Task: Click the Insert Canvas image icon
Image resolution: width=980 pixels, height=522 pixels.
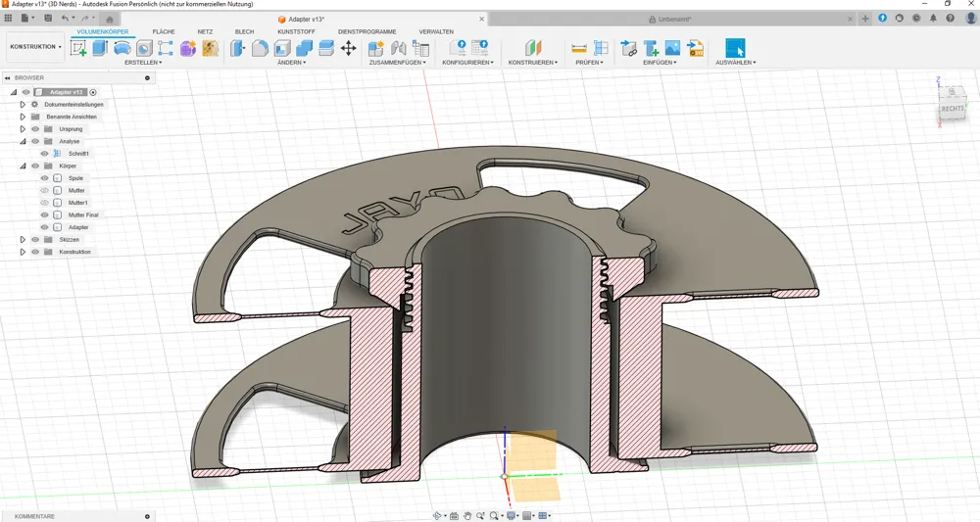Action: pos(672,48)
